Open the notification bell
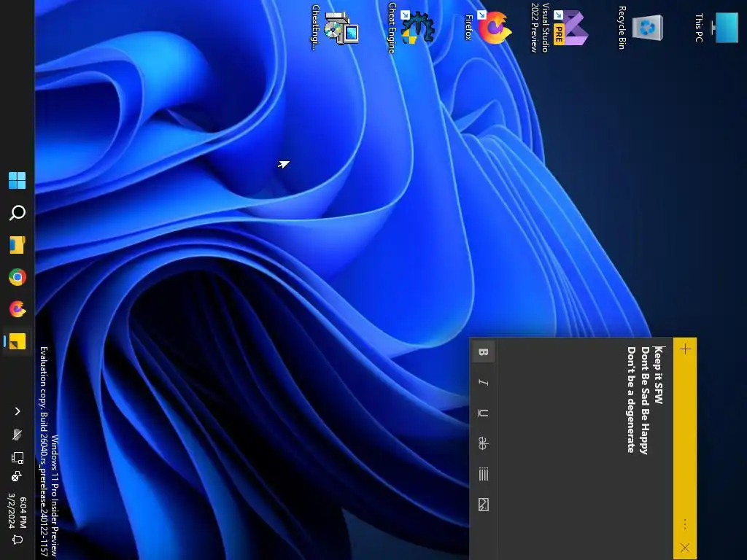Viewport: 747px width, 560px height. point(18,540)
